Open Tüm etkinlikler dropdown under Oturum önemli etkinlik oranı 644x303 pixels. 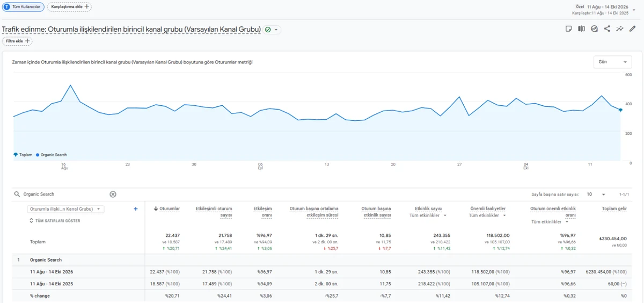(551, 222)
